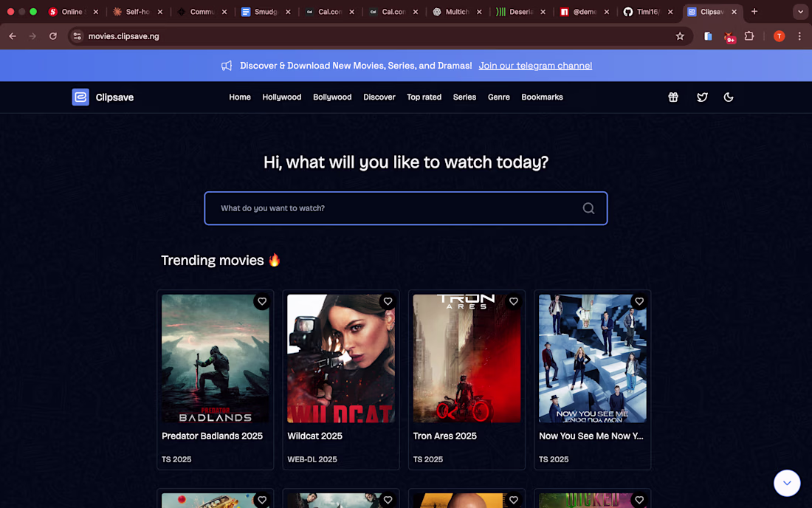
Task: Toggle dark mode with the moon icon
Action: 728,97
